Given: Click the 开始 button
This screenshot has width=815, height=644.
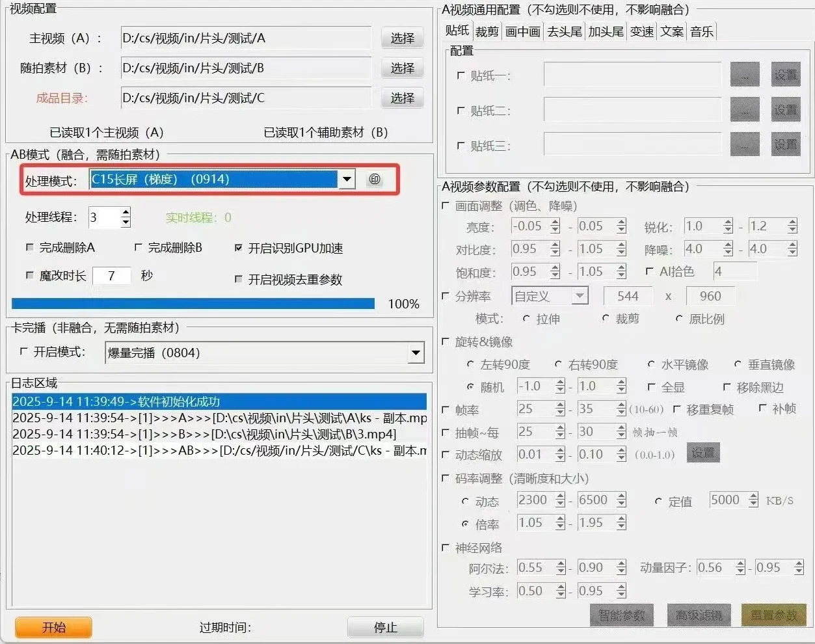Looking at the screenshot, I should pyautogui.click(x=53, y=627).
